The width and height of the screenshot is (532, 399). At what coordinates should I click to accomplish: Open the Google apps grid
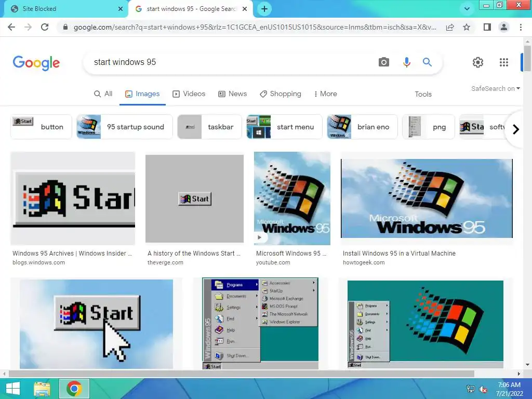pyautogui.click(x=504, y=62)
